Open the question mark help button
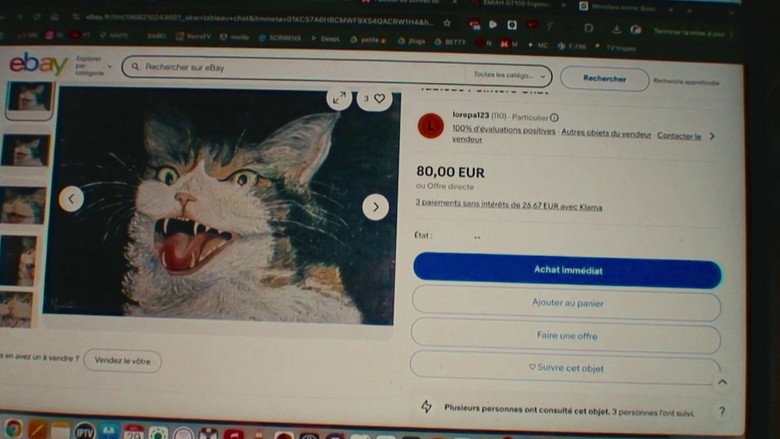Image resolution: width=780 pixels, height=439 pixels. (722, 411)
